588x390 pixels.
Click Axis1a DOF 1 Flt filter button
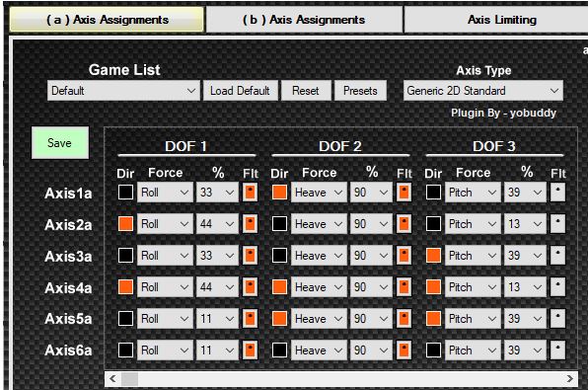pos(251,193)
